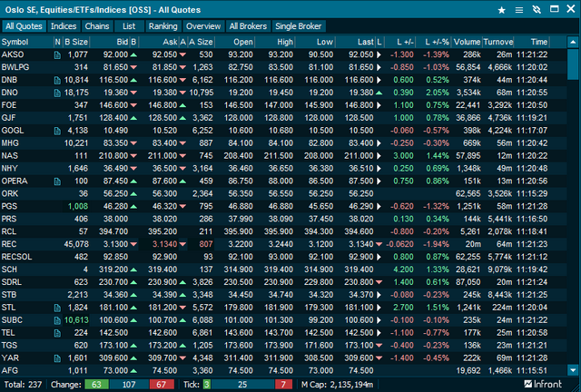Click STL change value 2.700
581x392 pixels.
[403, 308]
